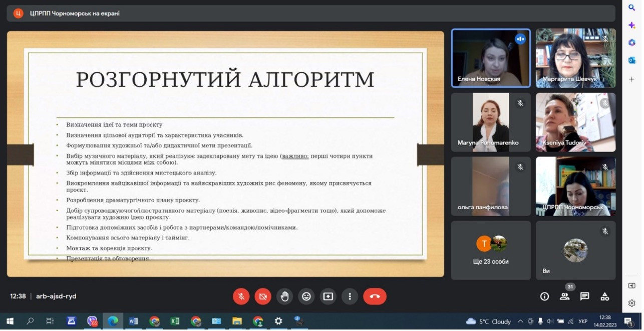Click the red leave call button
This screenshot has width=644, height=331.
tap(375, 297)
